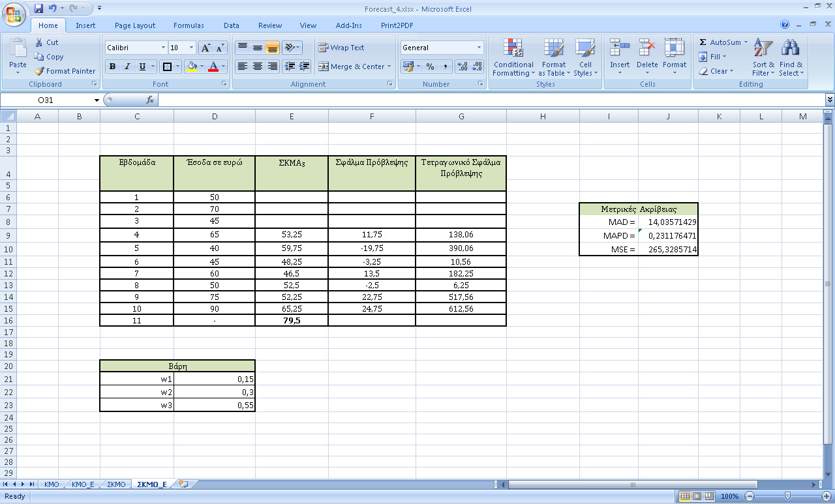
Task: Undo the last action in the toolbar
Action: point(53,8)
